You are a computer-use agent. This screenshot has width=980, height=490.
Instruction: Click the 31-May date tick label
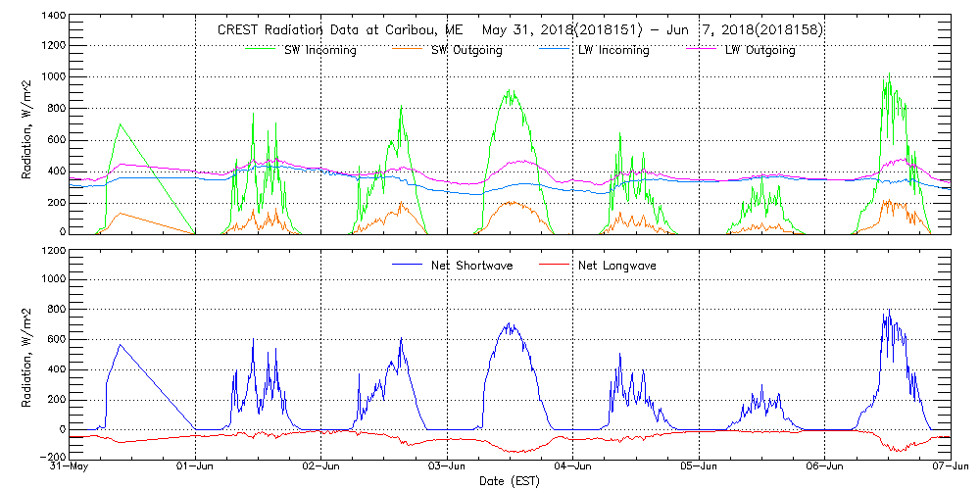71,467
